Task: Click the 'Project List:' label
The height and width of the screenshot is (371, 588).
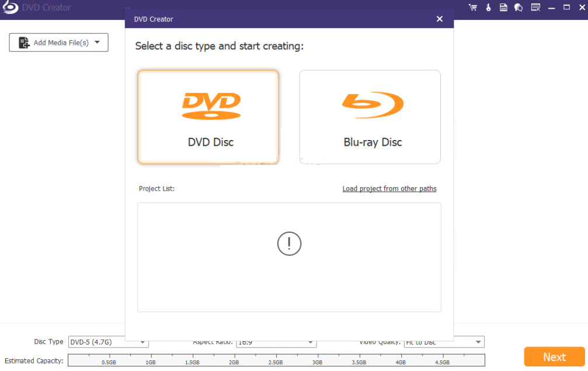Action: coord(156,188)
